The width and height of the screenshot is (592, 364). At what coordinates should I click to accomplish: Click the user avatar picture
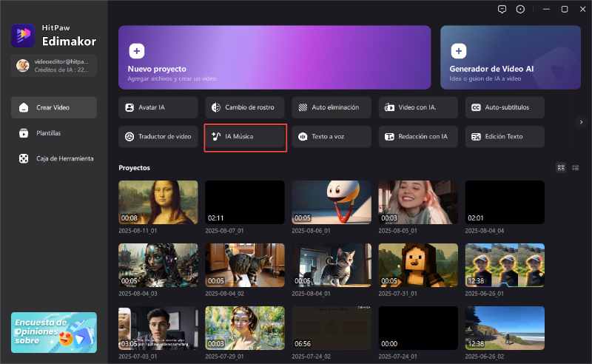click(x=23, y=66)
